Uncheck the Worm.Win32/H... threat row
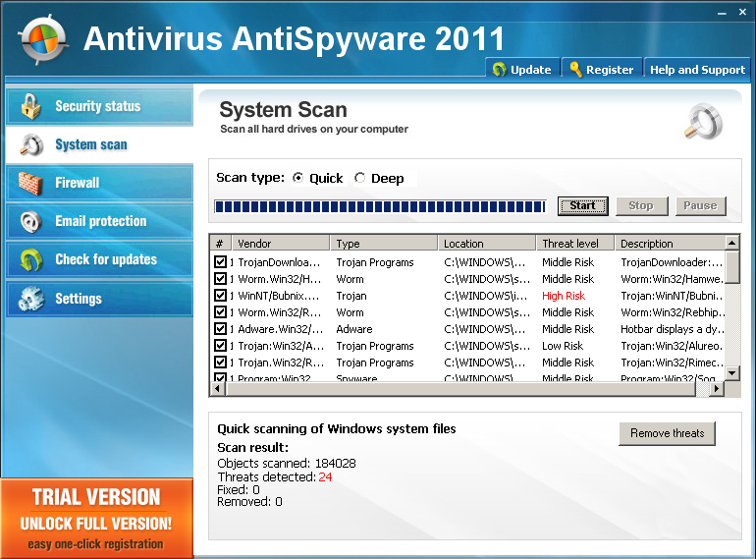756x559 pixels. [220, 279]
